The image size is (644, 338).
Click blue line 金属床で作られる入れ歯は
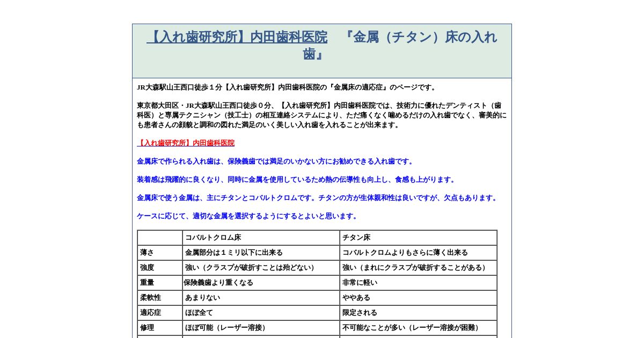pos(276,161)
